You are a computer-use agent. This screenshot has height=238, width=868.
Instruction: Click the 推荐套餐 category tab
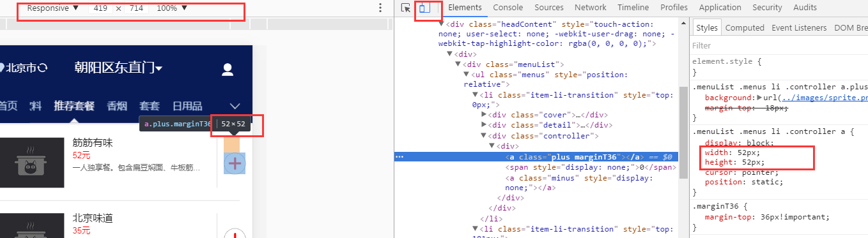click(74, 106)
